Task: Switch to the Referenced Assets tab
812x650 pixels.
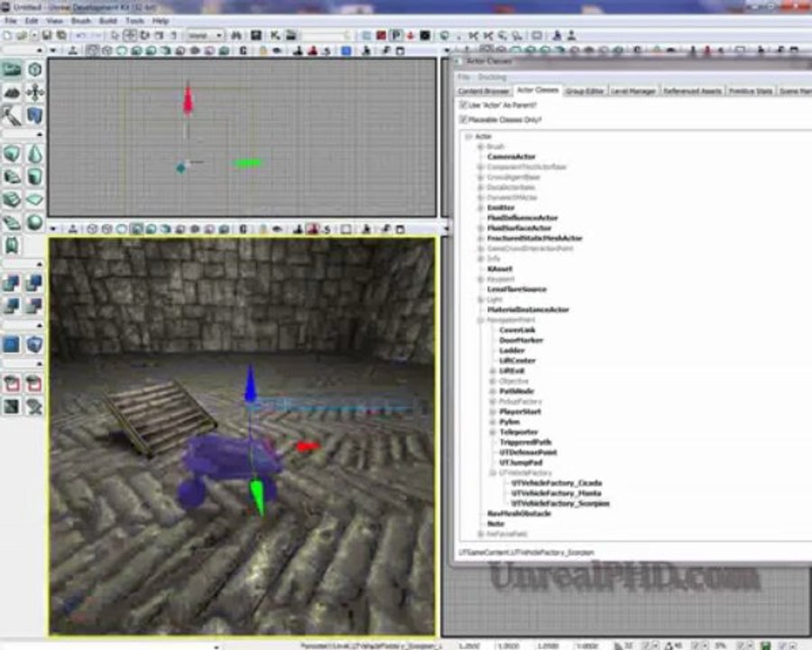Action: point(692,91)
